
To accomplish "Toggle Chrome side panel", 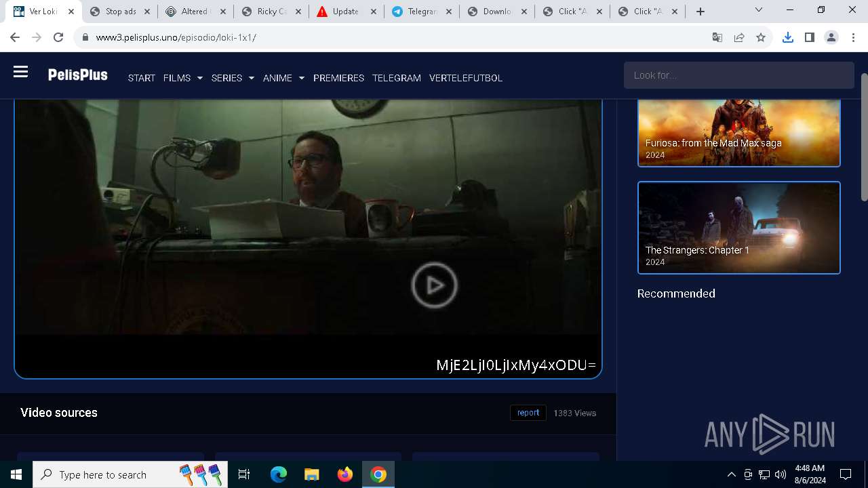I will coord(809,38).
